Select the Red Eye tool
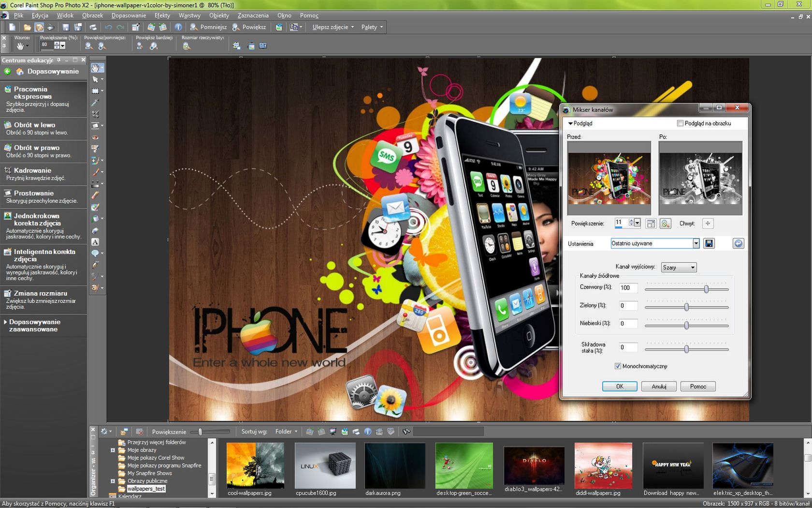The width and height of the screenshot is (812, 508). tap(95, 137)
